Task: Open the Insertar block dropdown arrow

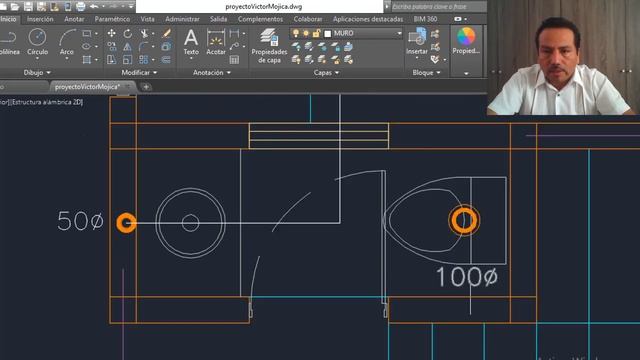Action: coord(417,58)
